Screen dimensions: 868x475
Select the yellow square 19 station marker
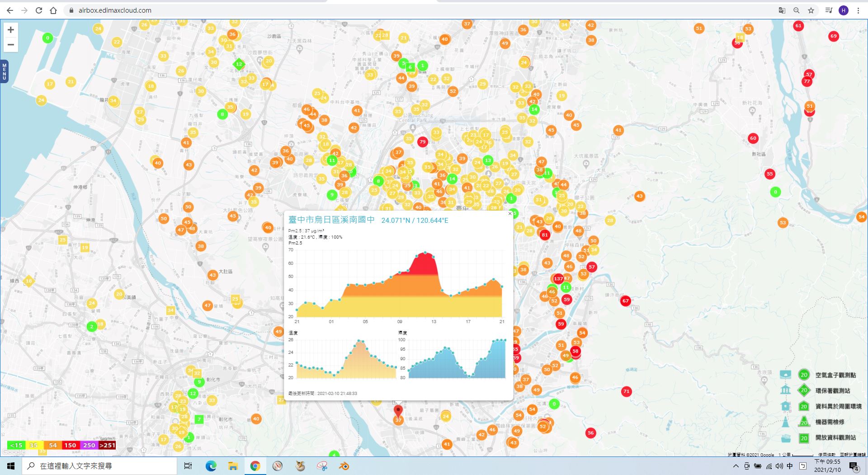[85, 248]
